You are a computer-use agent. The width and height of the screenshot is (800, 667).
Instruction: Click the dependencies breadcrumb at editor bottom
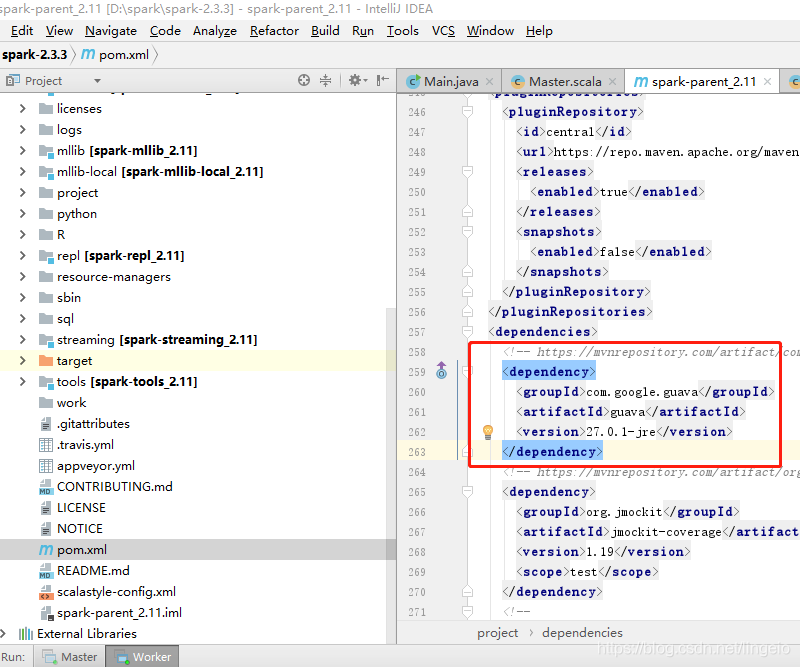pos(582,633)
